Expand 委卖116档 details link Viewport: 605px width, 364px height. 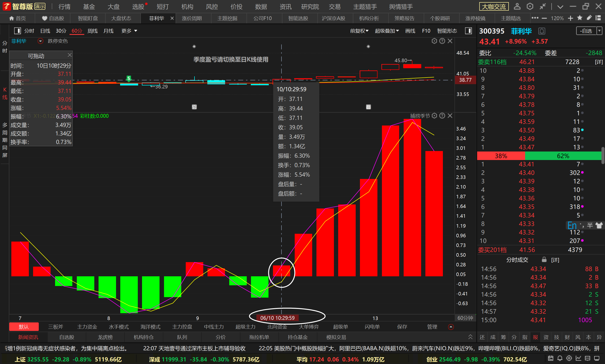coord(599,62)
